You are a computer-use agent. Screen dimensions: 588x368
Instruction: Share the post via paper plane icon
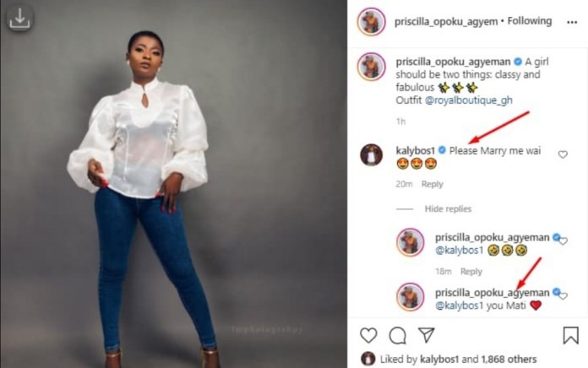click(427, 334)
